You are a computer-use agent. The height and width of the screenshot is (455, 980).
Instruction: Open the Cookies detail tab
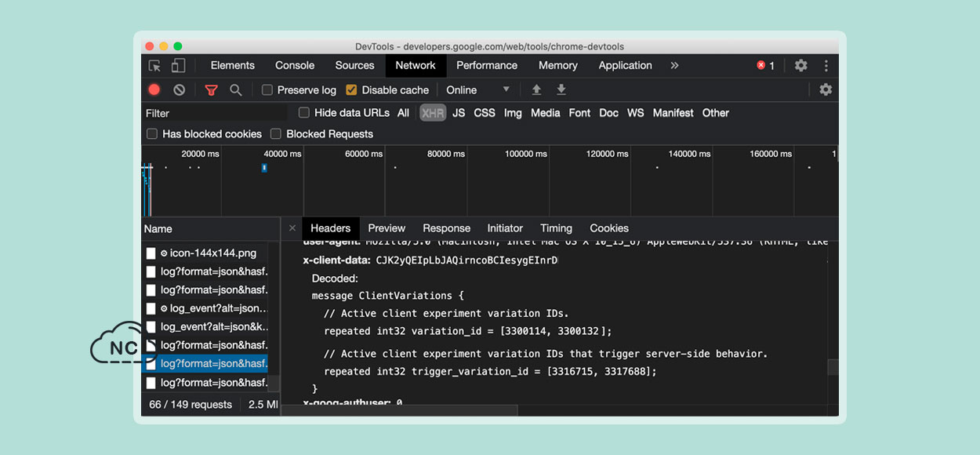click(x=609, y=228)
